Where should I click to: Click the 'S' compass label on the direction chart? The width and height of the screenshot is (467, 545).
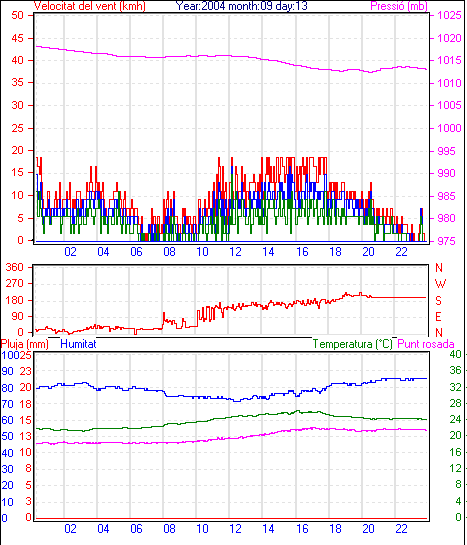439,300
